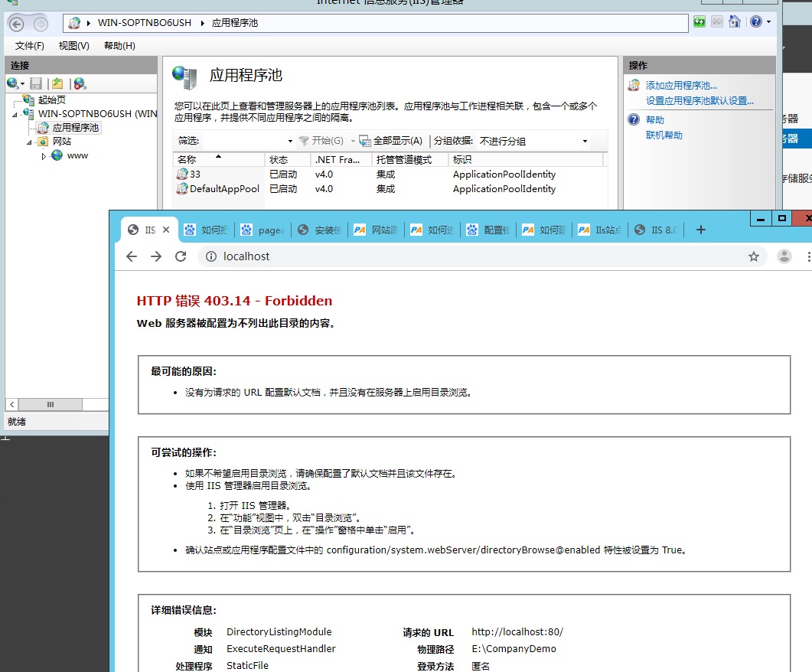Image resolution: width=812 pixels, height=672 pixels.
Task: Go back using IIS Manager back arrow
Action: point(17,24)
